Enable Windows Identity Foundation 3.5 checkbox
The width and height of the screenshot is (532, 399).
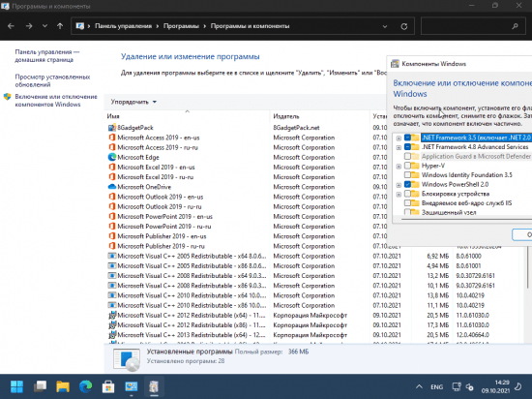point(408,175)
